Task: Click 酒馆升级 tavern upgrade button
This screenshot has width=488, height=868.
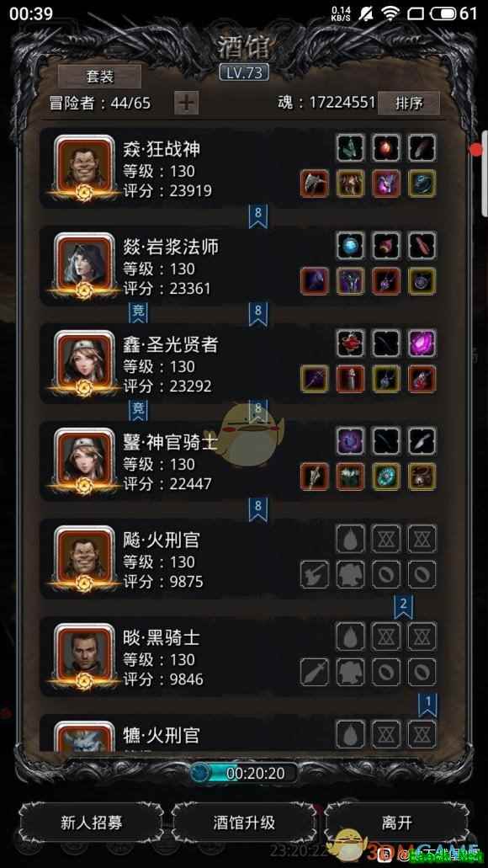Action: coord(244,822)
